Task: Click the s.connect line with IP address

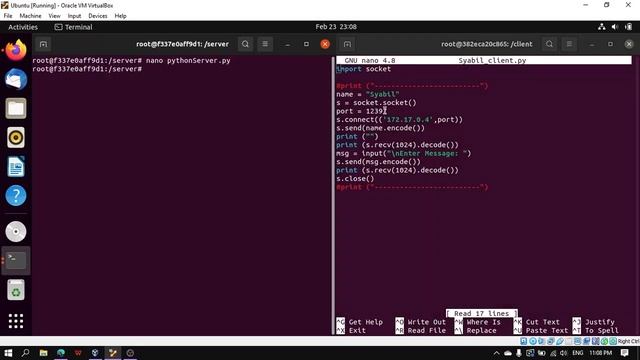Action: (400, 120)
